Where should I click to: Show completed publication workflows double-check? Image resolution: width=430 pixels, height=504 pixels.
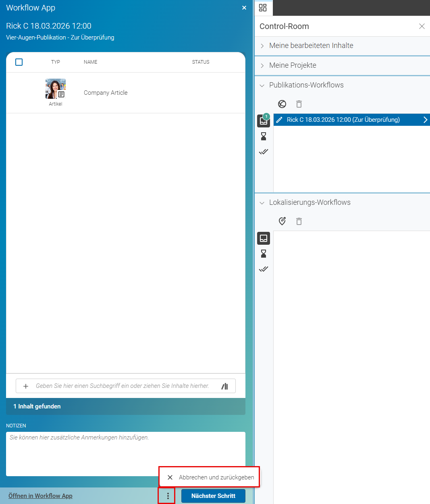(264, 152)
